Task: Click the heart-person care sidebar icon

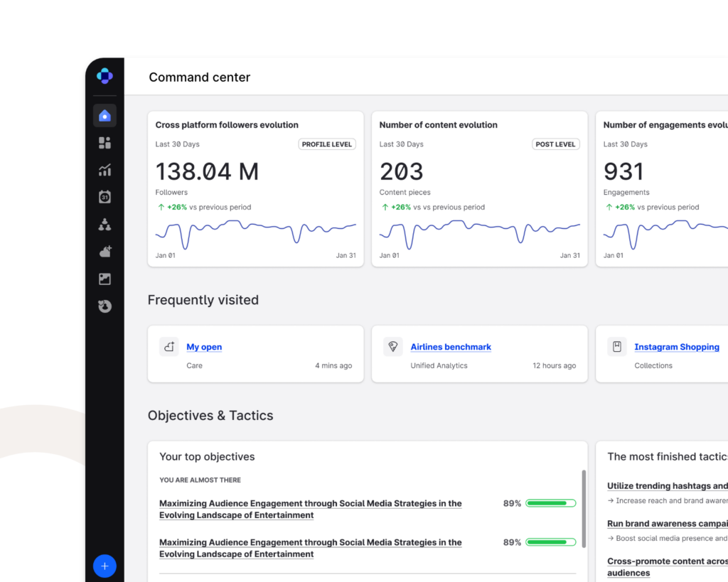Action: tap(105, 306)
